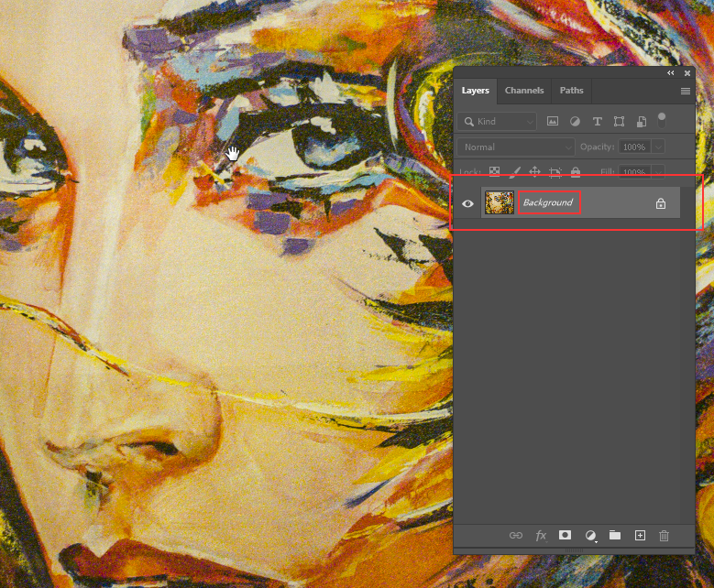Screen dimensions: 714x588
Task: Toggle layer filtering on or off
Action: (x=662, y=120)
